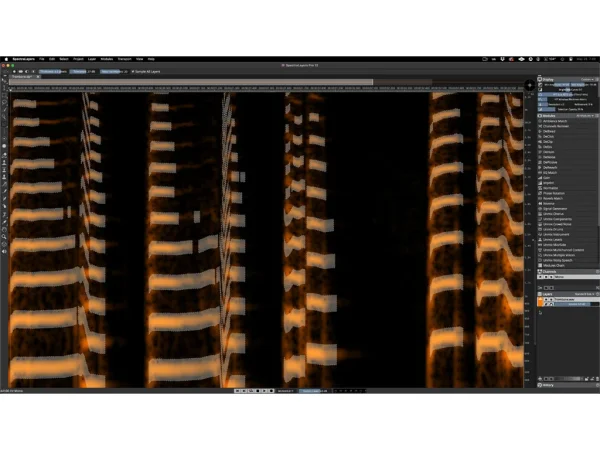
Task: Choose the Ambience Match module icon
Action: 541,119
